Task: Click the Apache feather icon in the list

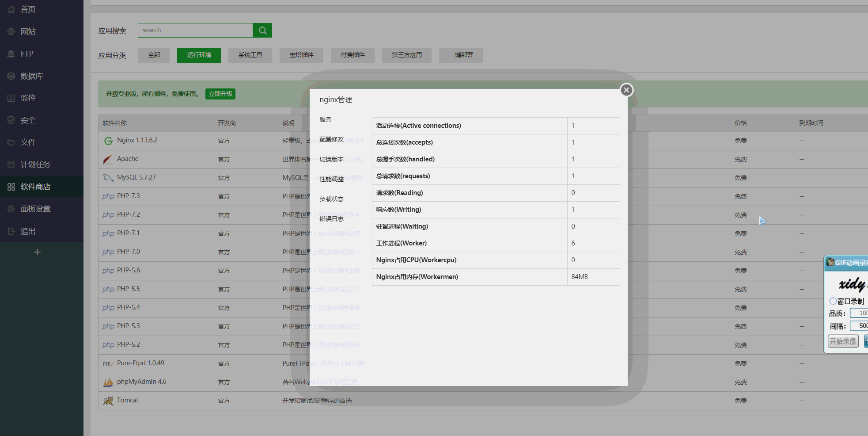Action: pos(108,159)
